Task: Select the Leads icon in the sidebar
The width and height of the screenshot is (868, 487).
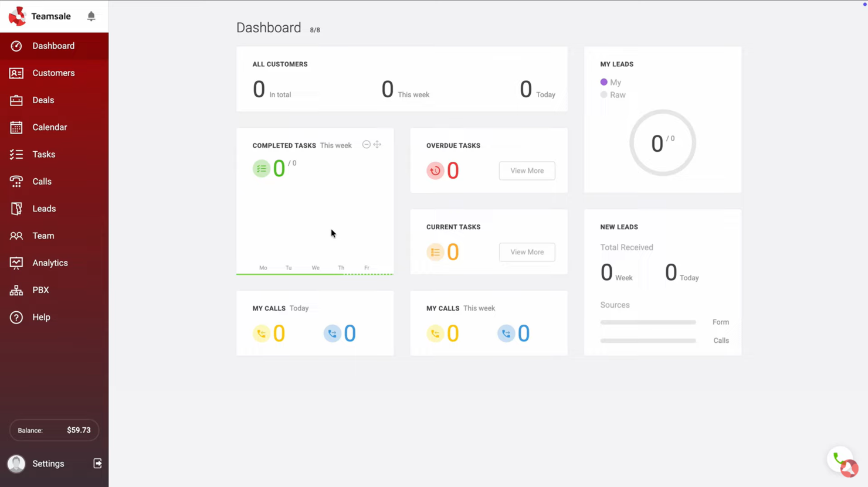Action: (x=16, y=208)
